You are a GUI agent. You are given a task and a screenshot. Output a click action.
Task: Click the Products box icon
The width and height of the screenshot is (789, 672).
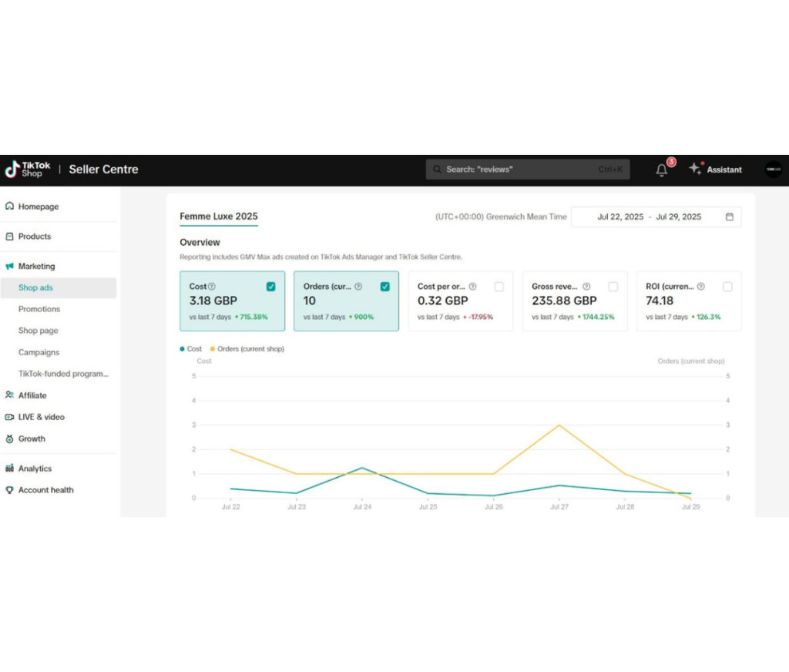click(x=9, y=236)
